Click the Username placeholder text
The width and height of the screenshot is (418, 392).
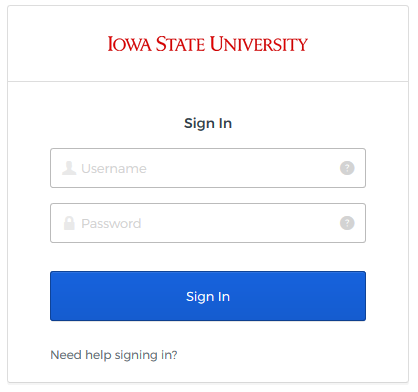pyautogui.click(x=114, y=168)
